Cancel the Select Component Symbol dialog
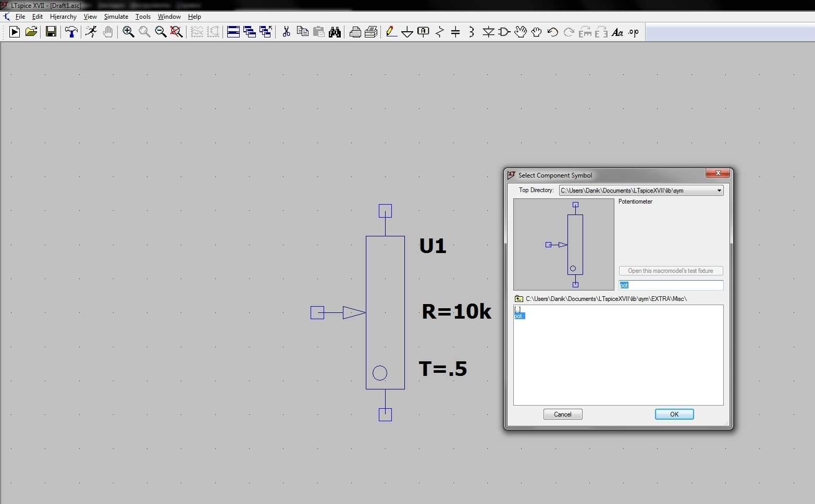This screenshot has width=815, height=504. point(563,414)
